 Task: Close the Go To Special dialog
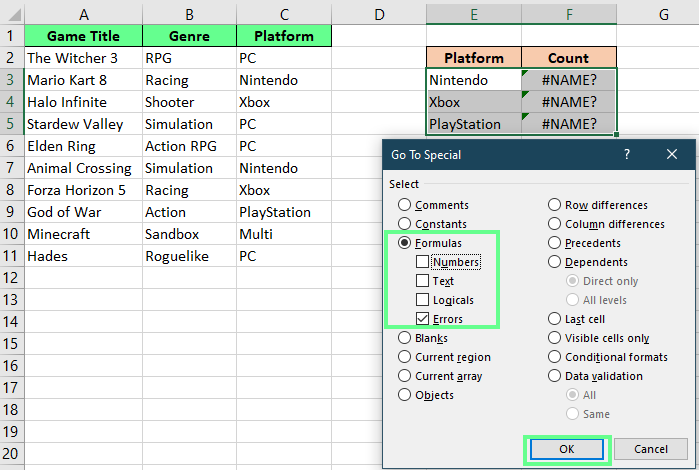click(671, 155)
